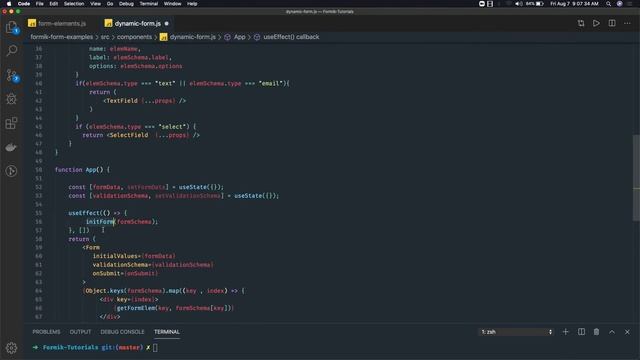Click 'getFormElem' on line 66

click(x=136, y=308)
